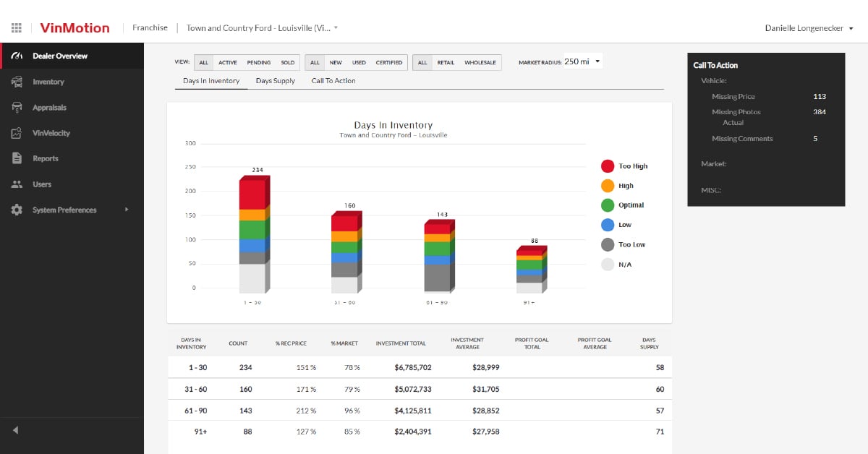The height and width of the screenshot is (454, 868).
Task: Collapse sidebar with the left arrow
Action: [x=15, y=430]
